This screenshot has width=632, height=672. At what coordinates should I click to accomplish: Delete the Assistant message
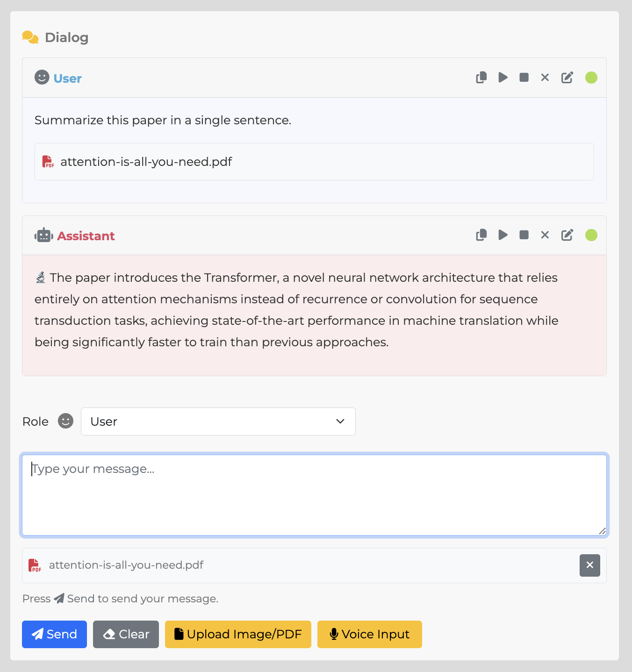click(x=545, y=235)
